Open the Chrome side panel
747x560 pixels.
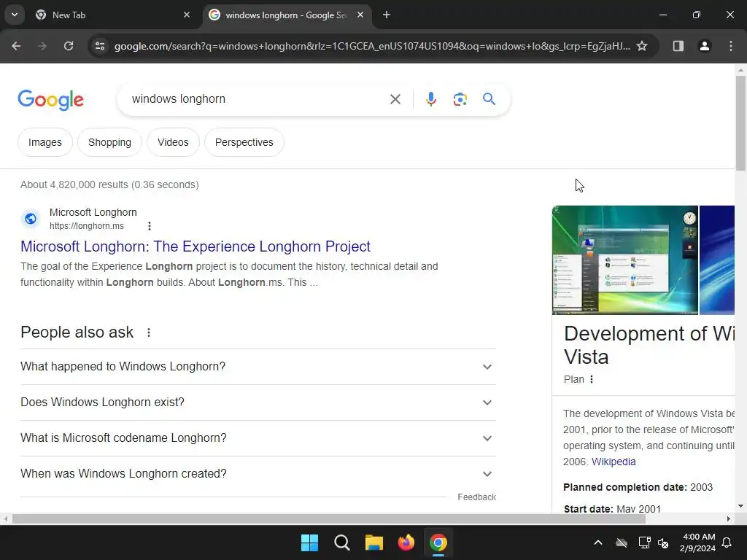[x=678, y=46]
